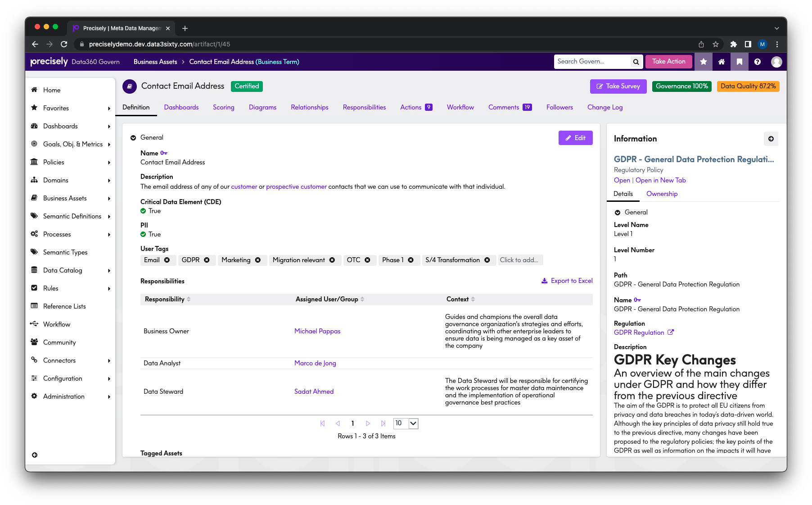Open the Comments tab
Viewport: 812px width, 505px height.
[510, 107]
